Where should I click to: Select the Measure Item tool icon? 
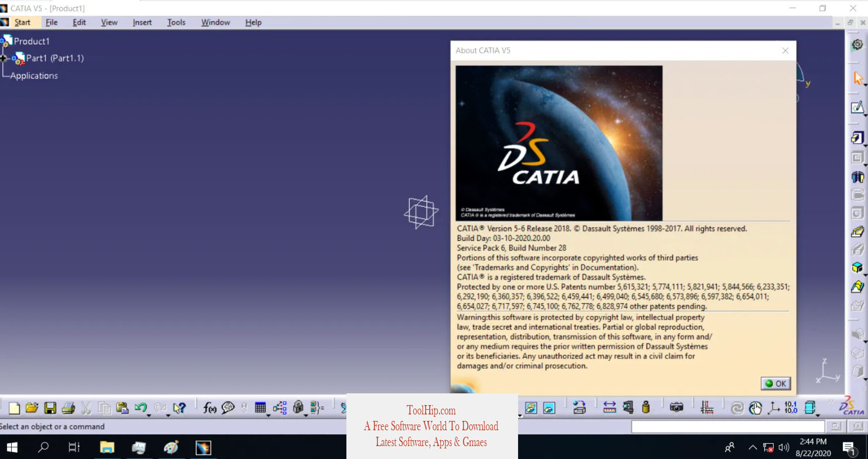(628, 407)
